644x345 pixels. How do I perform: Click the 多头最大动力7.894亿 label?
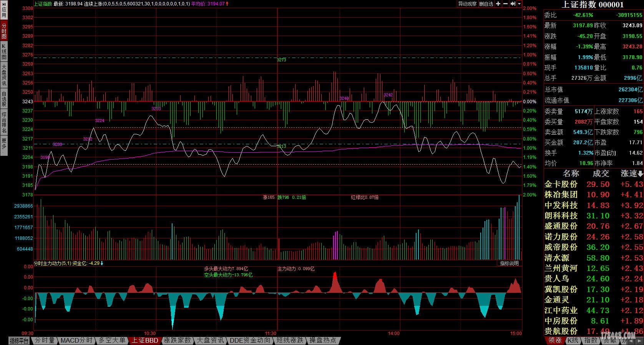tap(226, 269)
